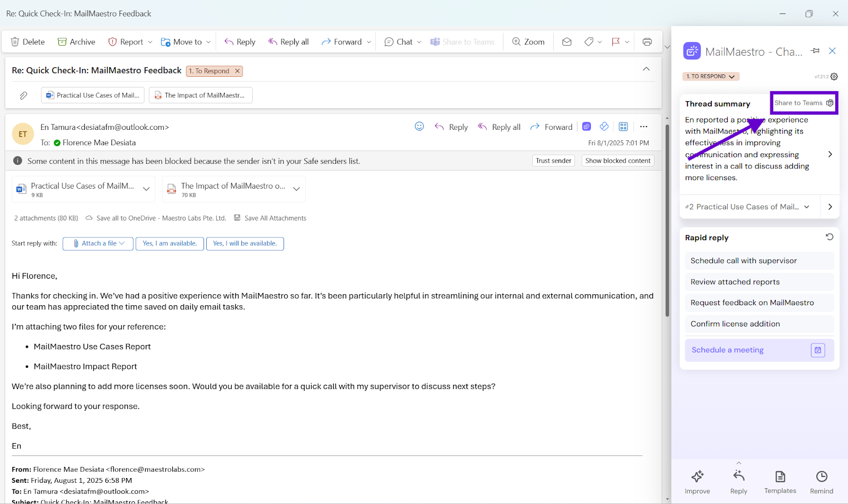Open attachment summary with right chevron
Viewport: 848px width, 504px height.
[830, 207]
